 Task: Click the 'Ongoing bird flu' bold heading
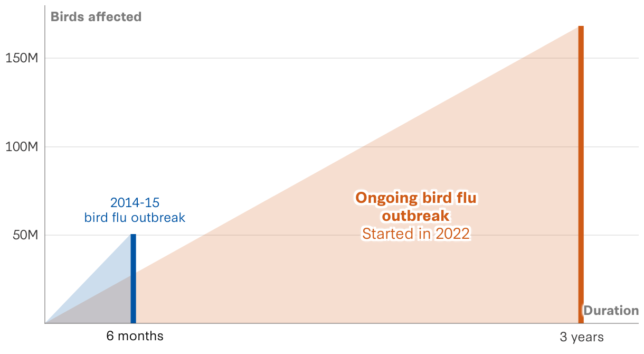coord(415,198)
